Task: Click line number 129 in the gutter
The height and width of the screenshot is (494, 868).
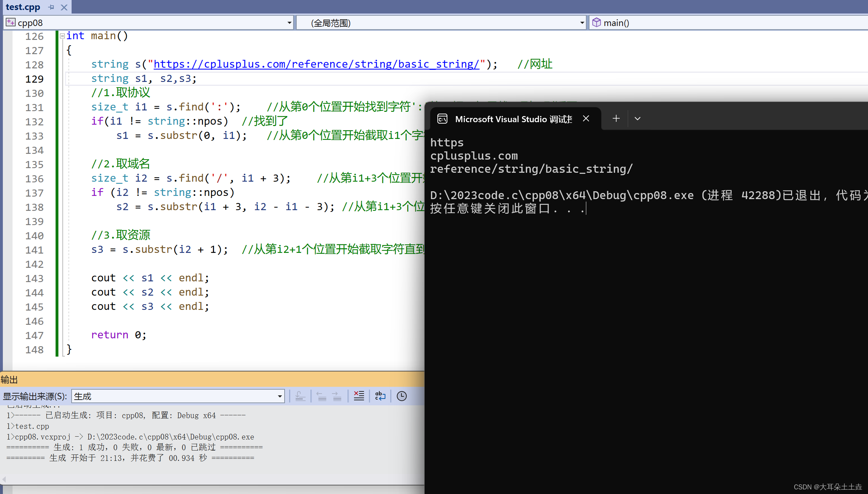Action: 34,79
